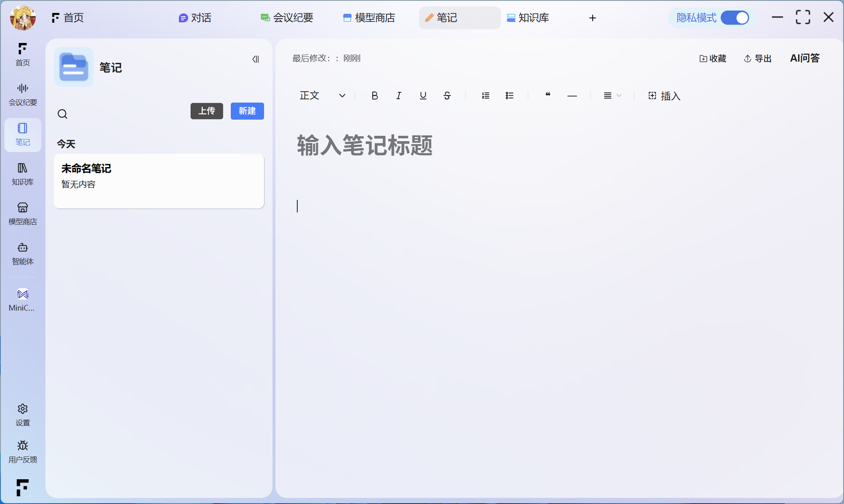The image size is (844, 504).
Task: Open the 智能体 sidebar item
Action: pyautogui.click(x=23, y=254)
